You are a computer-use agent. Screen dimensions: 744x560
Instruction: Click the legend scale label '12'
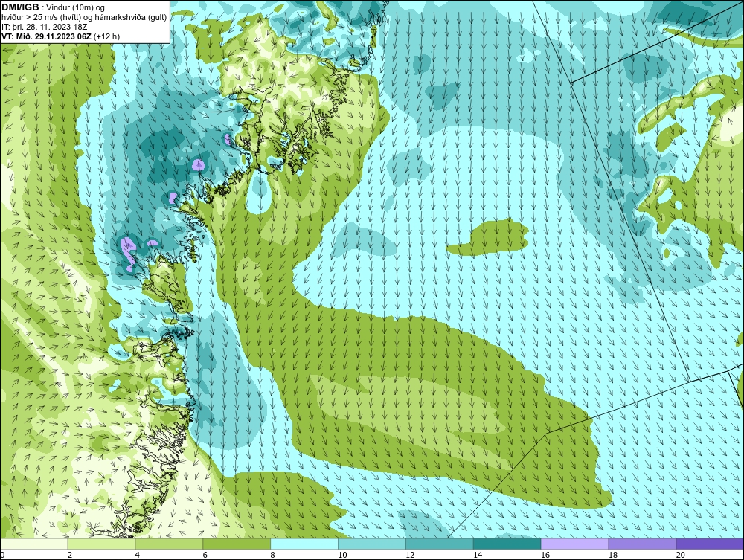pos(410,555)
